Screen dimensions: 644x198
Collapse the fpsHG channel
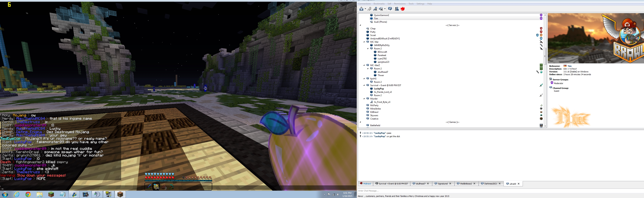tap(364, 79)
